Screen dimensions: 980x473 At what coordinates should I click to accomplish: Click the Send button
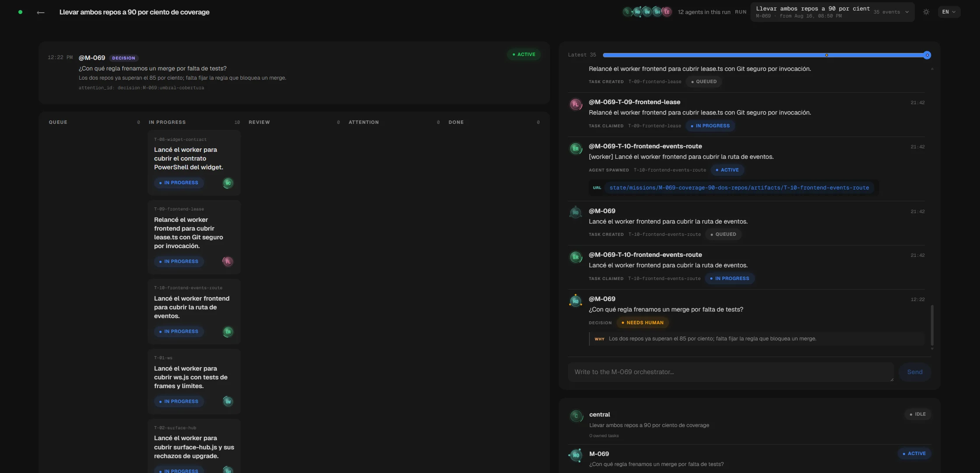(x=914, y=372)
